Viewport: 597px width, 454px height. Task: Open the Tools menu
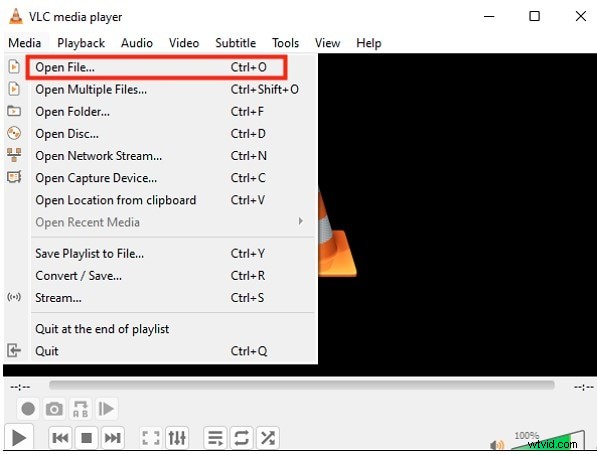(x=285, y=43)
